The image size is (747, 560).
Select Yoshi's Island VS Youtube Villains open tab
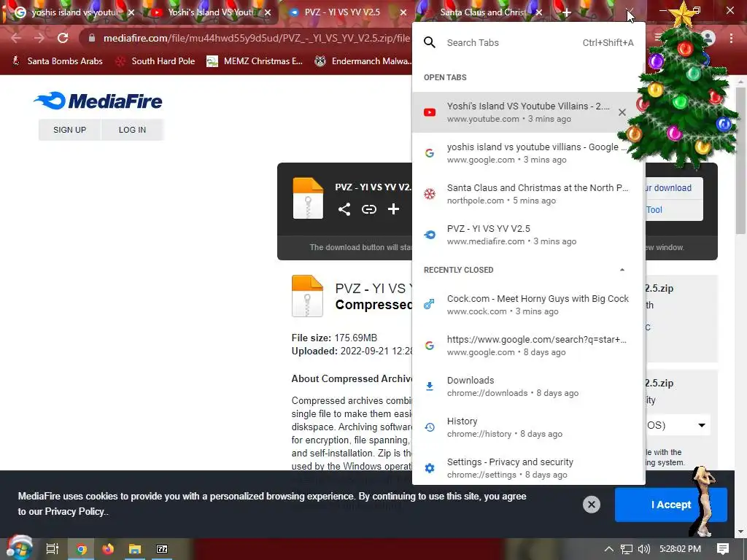(x=529, y=112)
